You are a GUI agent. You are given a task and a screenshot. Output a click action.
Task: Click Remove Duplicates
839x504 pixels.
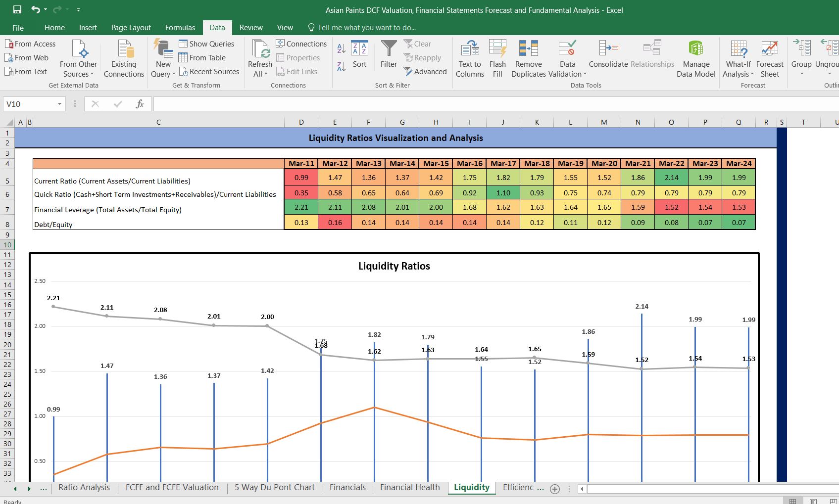(529, 59)
